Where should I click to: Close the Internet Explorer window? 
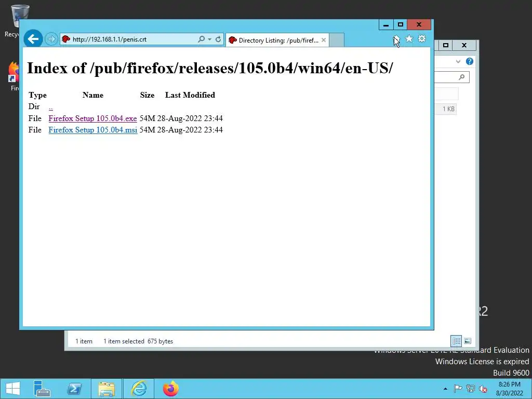[x=419, y=25]
